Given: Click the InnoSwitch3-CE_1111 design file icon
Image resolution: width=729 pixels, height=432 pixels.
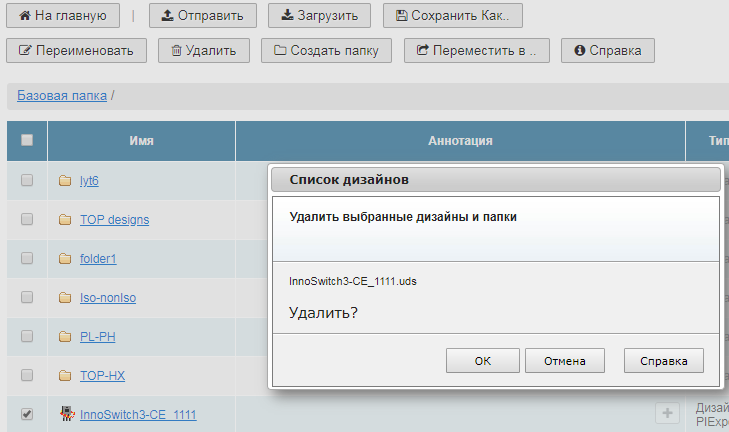Looking at the screenshot, I should click(66, 413).
